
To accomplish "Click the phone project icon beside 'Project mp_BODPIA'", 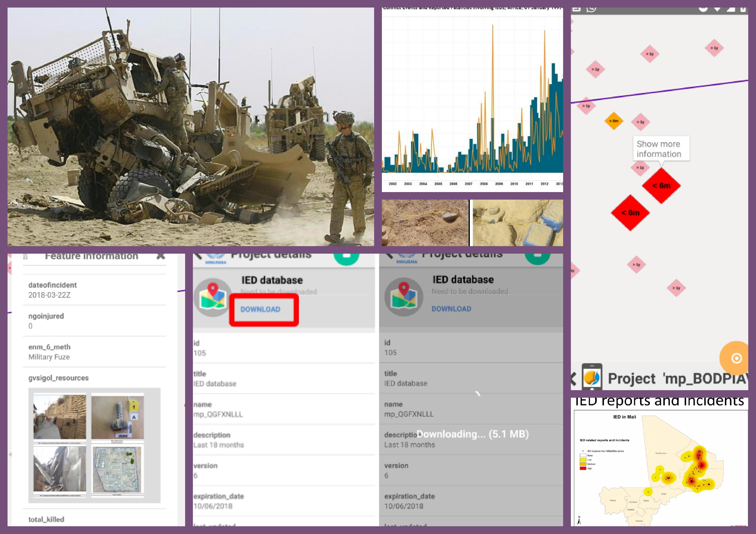I will pyautogui.click(x=592, y=377).
